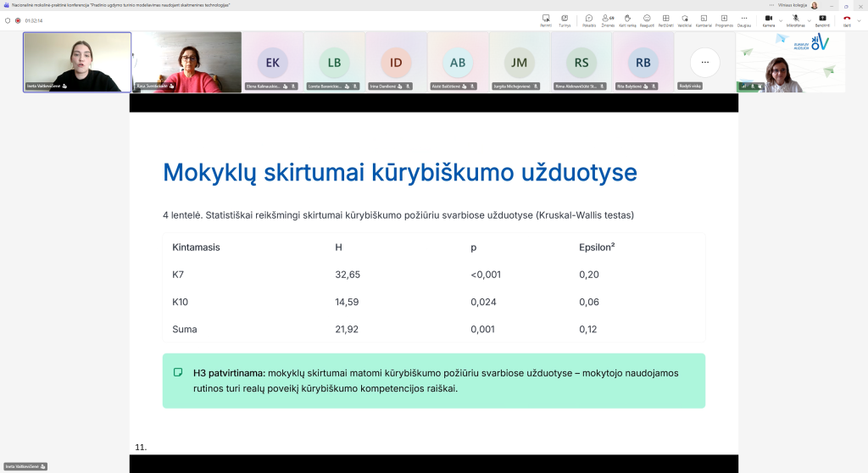
Task: Expand camera options dropdown arrow
Action: click(x=781, y=19)
